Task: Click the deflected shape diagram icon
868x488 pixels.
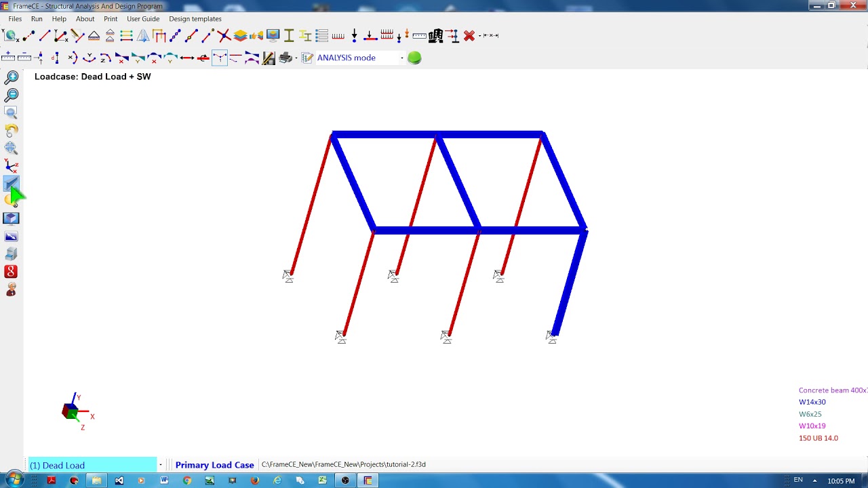Action: coord(219,58)
